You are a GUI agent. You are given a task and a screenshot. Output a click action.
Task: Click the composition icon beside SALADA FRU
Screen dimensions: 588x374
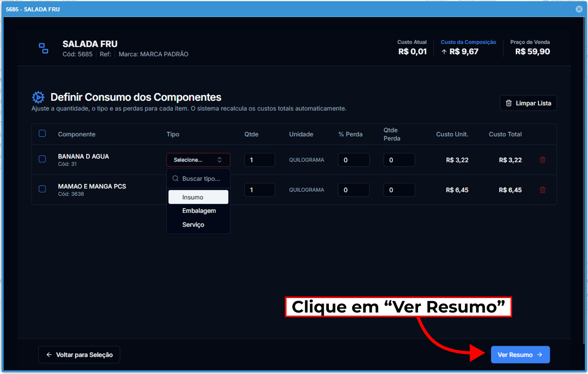tap(44, 49)
